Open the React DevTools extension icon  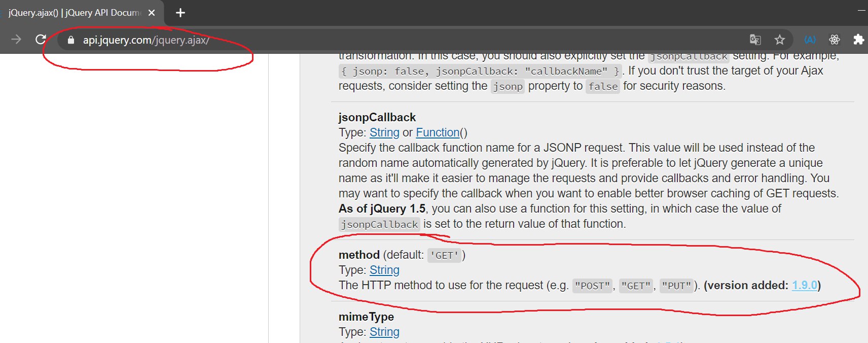(x=835, y=40)
